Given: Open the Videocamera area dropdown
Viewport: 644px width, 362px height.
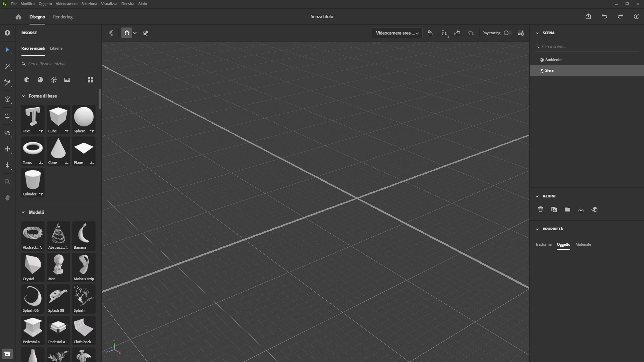Looking at the screenshot, I should point(397,33).
